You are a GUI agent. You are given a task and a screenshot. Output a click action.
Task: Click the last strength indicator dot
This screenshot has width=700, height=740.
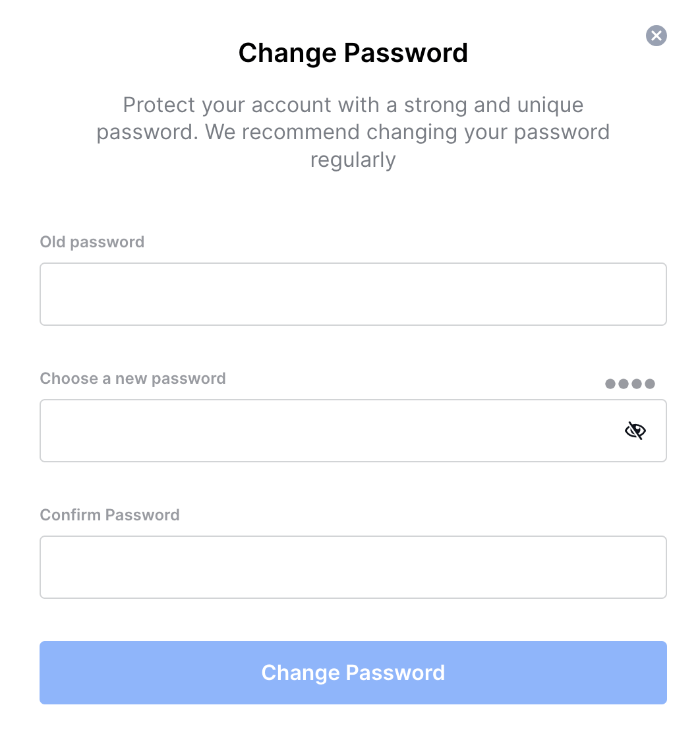(x=651, y=383)
